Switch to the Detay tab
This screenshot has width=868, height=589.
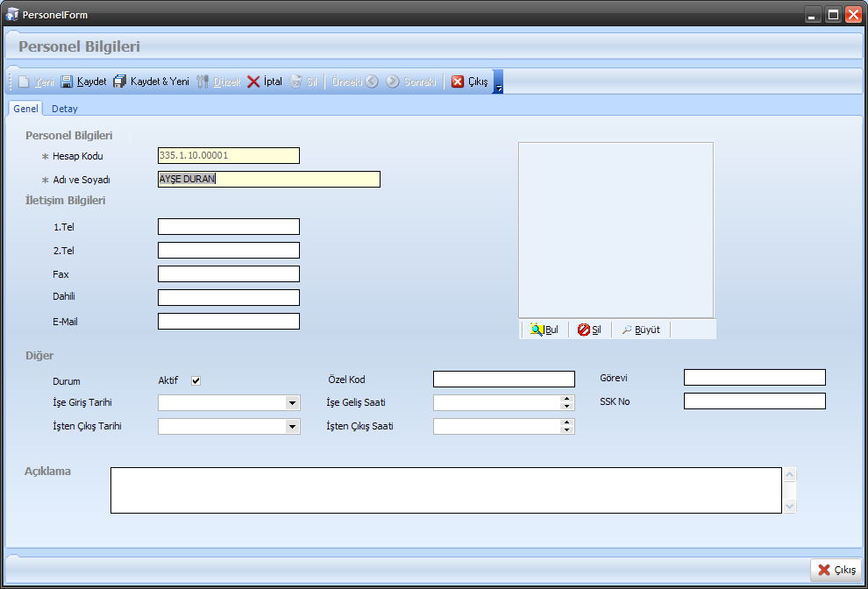(x=65, y=109)
